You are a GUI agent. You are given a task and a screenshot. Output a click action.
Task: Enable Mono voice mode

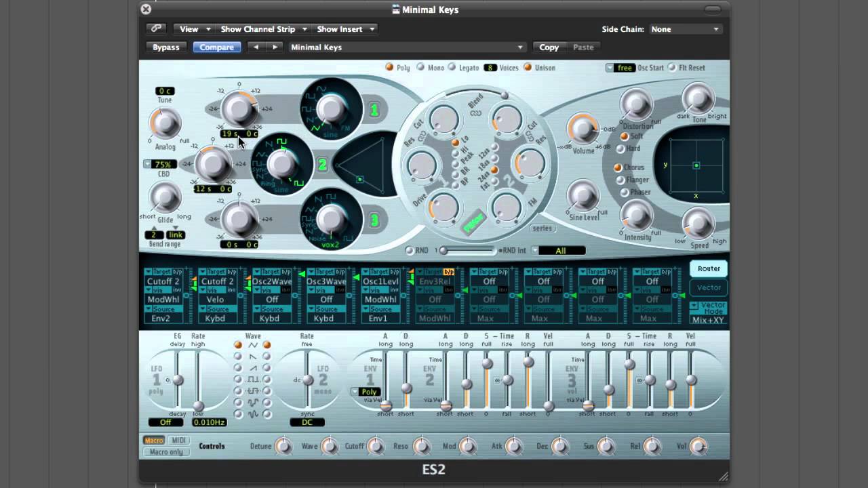pos(421,67)
